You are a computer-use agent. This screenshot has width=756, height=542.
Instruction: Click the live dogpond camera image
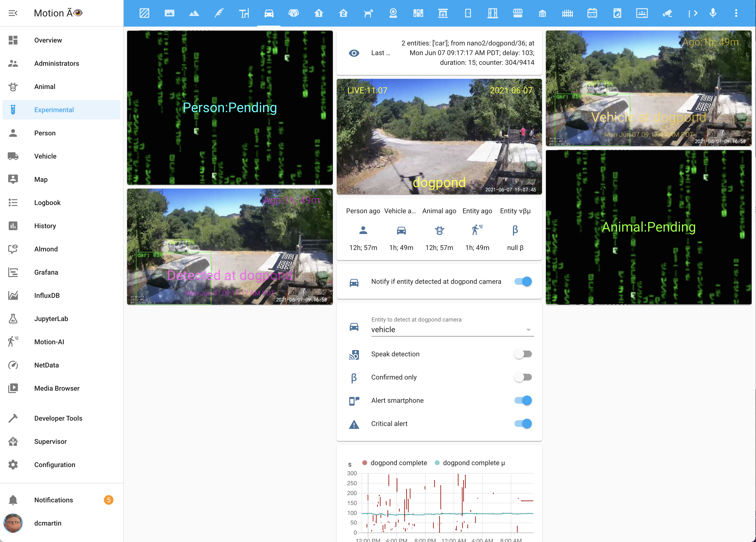439,137
